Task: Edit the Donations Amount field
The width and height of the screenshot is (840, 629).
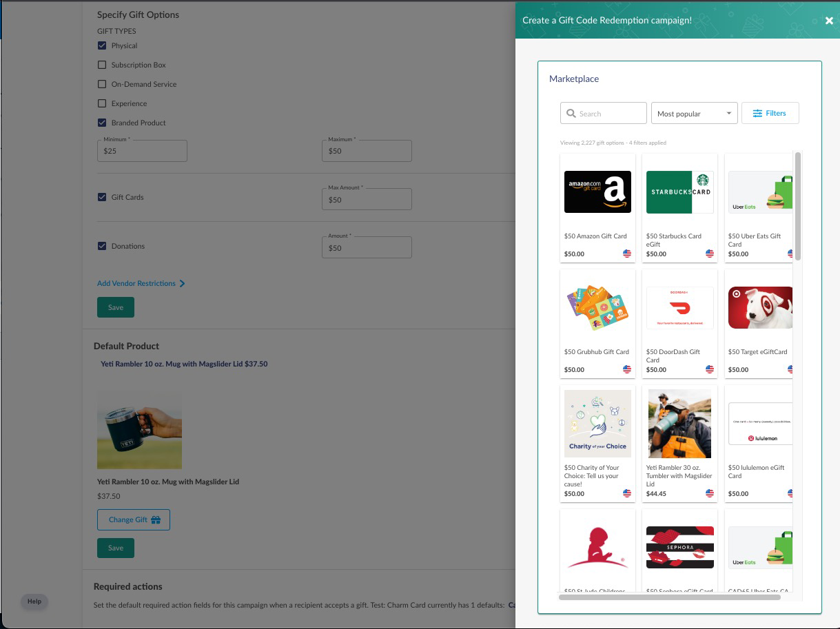Action: tap(367, 248)
